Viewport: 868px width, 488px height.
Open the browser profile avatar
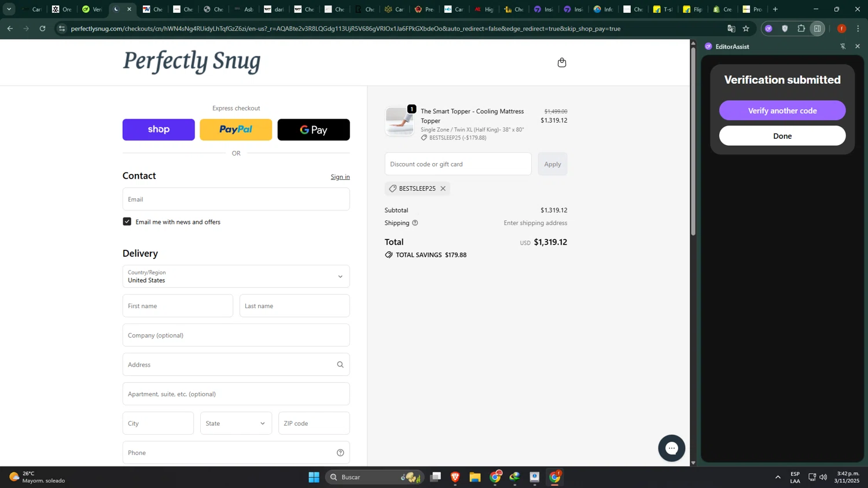(842, 28)
